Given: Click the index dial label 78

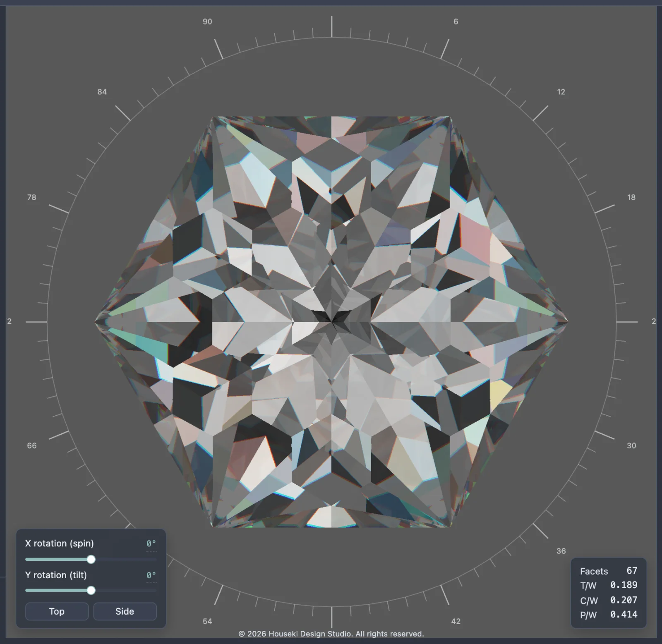Looking at the screenshot, I should [x=31, y=197].
